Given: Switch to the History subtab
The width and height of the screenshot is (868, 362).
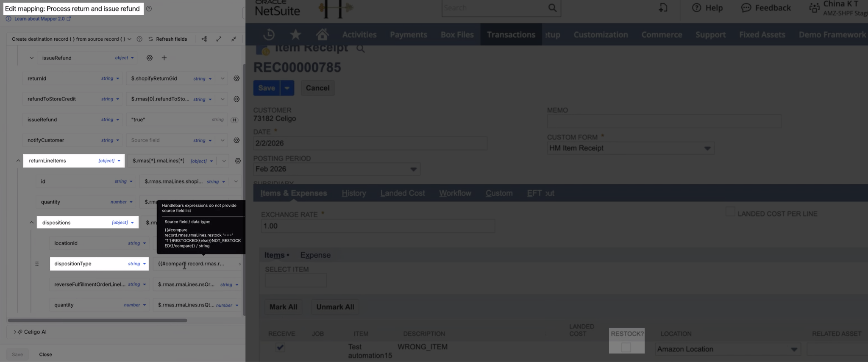Looking at the screenshot, I should pyautogui.click(x=353, y=193).
